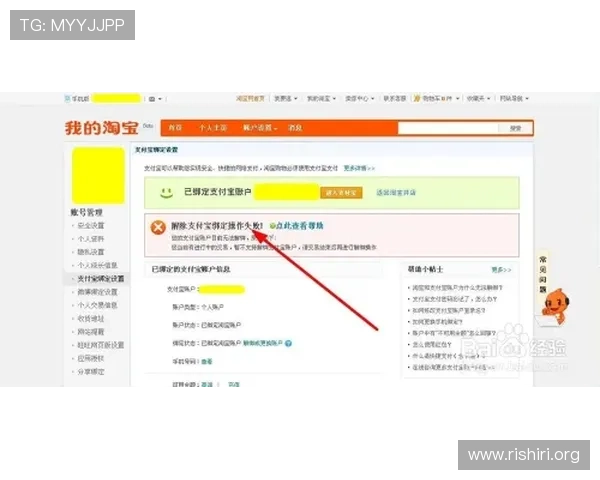Go to 首页 in the orange navigation bar
Image resolution: width=600 pixels, height=480 pixels.
pyautogui.click(x=175, y=128)
